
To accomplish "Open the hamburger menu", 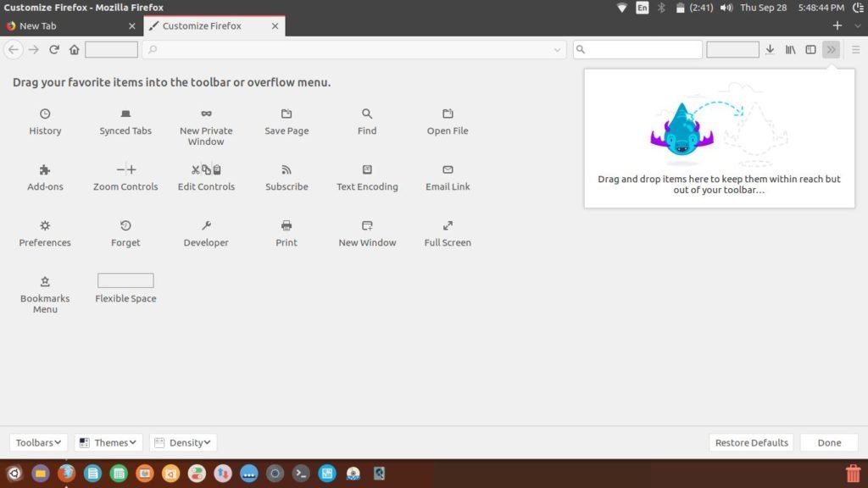I will 856,49.
